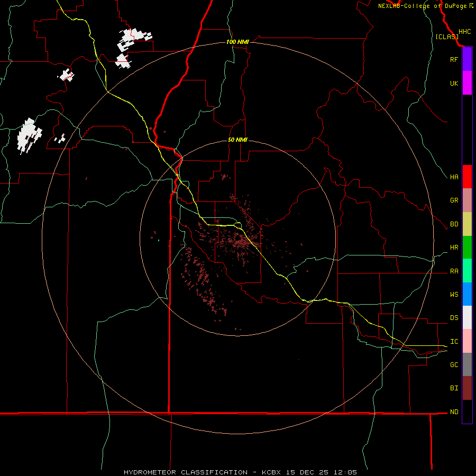
Task: Click the 'HR' legend label text
Action: click(x=454, y=248)
